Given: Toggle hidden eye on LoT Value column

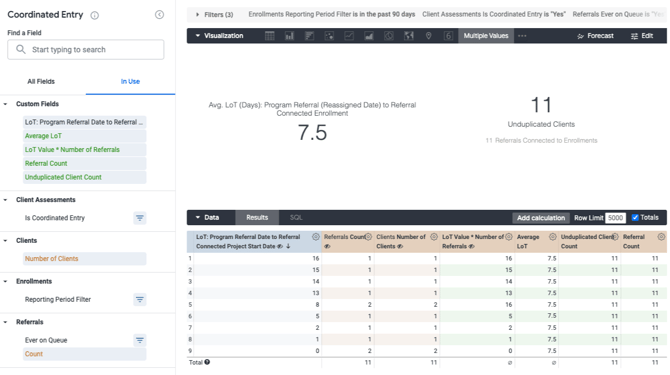Looking at the screenshot, I should 472,246.
